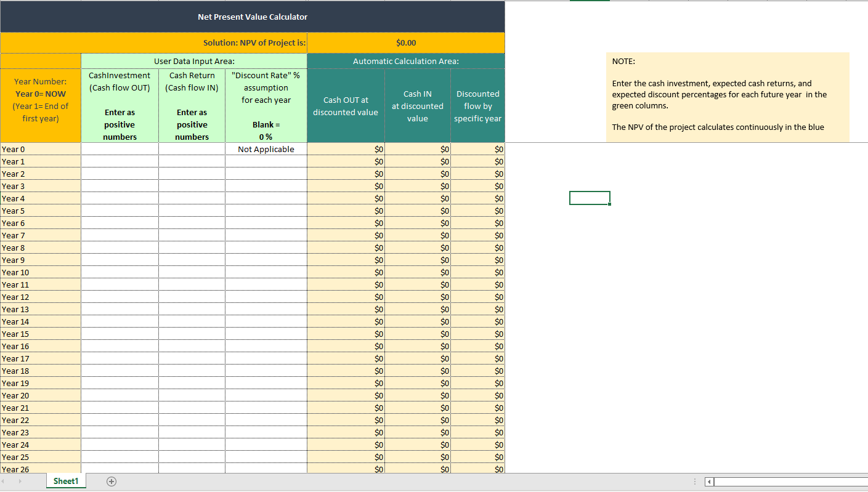Click the Year 7 Discount Rate input cell
Screen dimensions: 868x492
[x=266, y=235]
